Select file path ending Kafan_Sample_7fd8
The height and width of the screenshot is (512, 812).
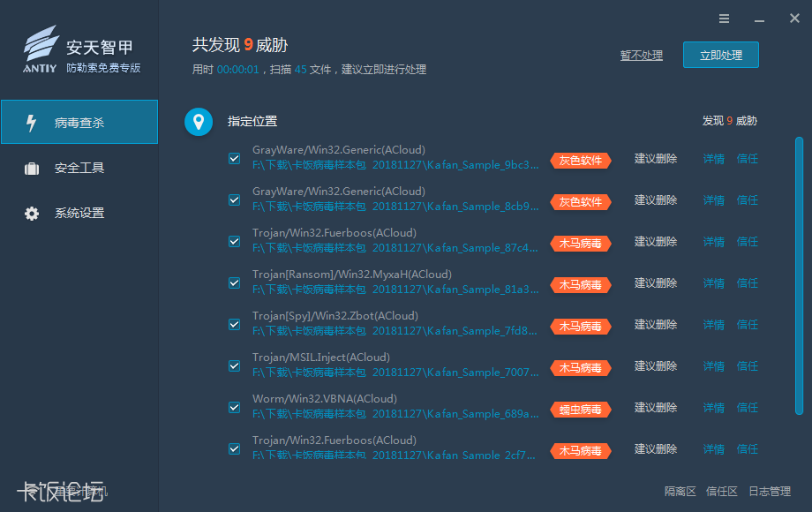(x=395, y=331)
